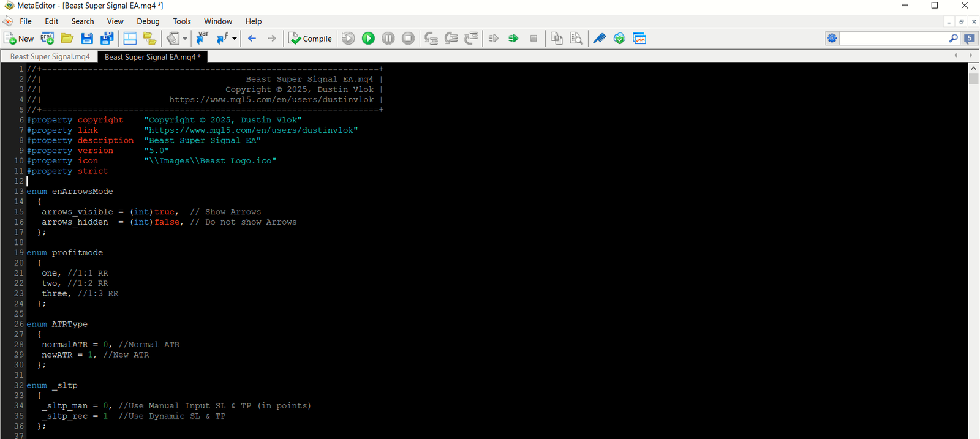The image size is (980, 439).
Task: Switch to Beast Super Signal.mq4 tab
Action: pyautogui.click(x=50, y=57)
